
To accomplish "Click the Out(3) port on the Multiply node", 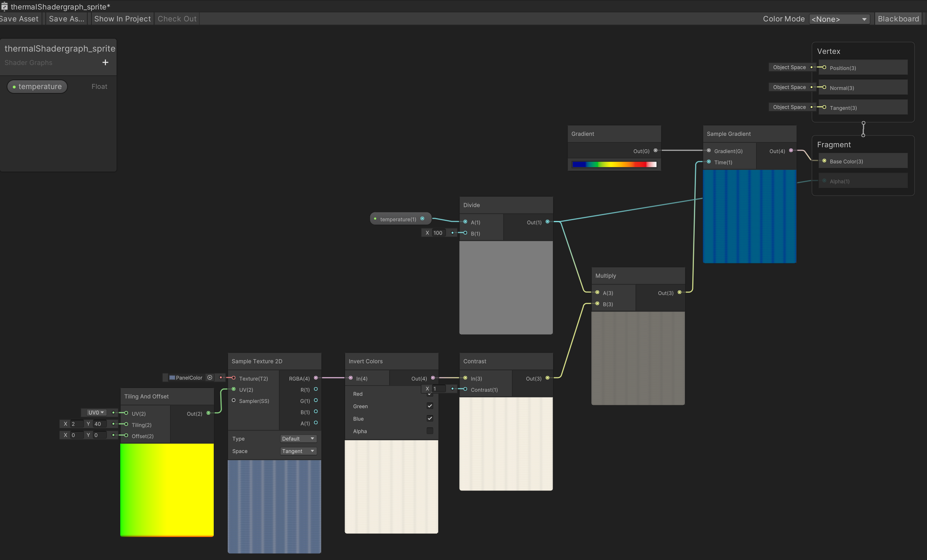I will (x=679, y=292).
